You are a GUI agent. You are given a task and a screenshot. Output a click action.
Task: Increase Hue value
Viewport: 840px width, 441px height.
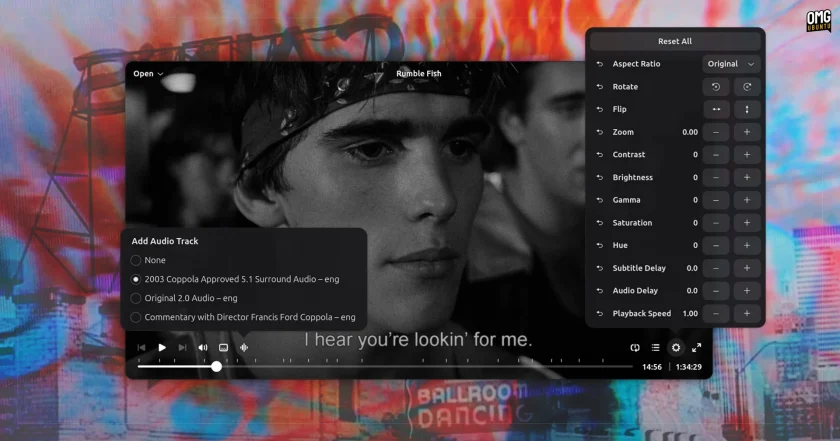pos(747,245)
